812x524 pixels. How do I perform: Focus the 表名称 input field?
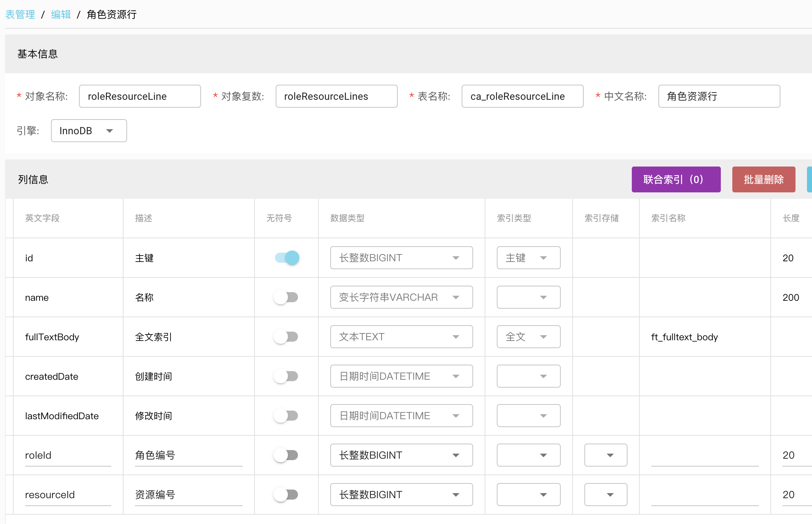tap(522, 96)
